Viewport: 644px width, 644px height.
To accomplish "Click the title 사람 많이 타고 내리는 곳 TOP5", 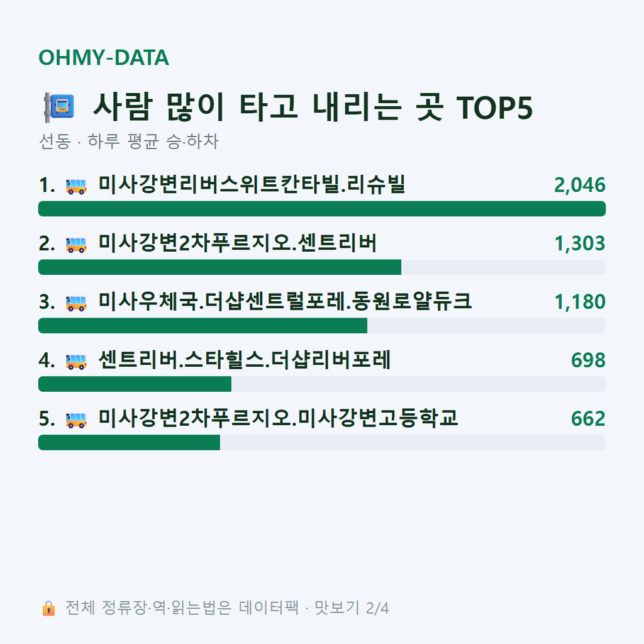I will point(313,107).
